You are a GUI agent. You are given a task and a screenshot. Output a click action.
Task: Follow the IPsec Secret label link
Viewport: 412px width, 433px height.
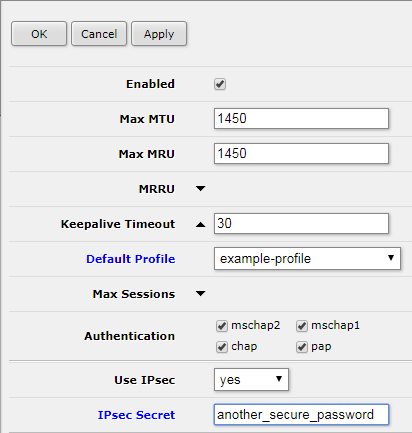pyautogui.click(x=136, y=415)
